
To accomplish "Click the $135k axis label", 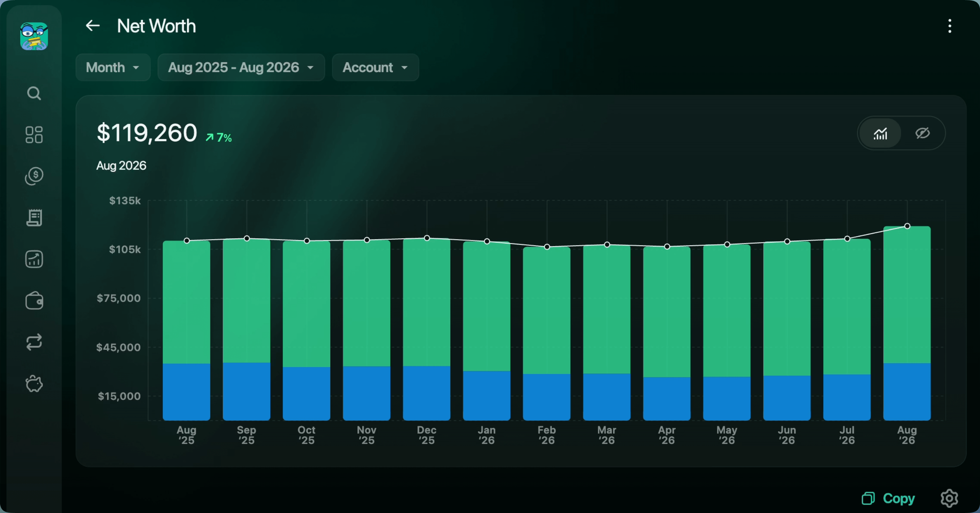I will (125, 200).
